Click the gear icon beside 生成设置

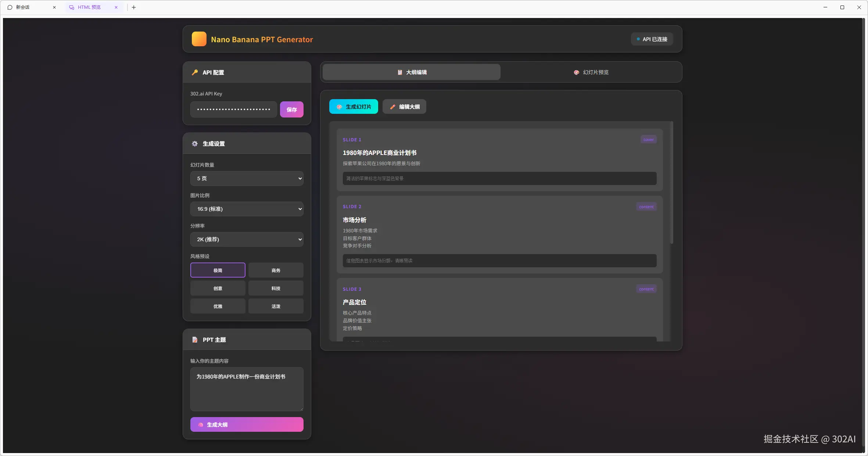pyautogui.click(x=195, y=144)
